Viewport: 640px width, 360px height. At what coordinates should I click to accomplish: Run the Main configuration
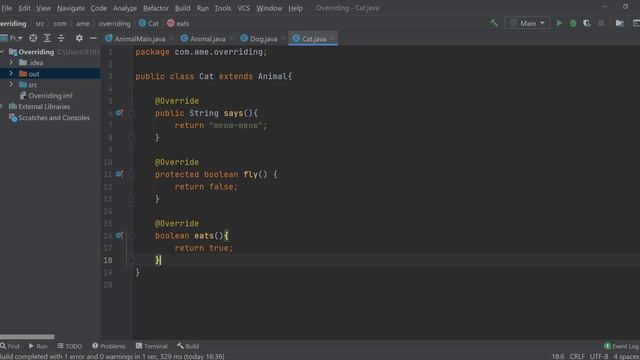559,23
